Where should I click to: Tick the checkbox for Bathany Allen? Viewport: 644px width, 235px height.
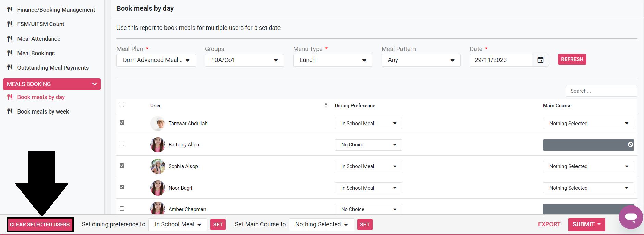point(122,144)
